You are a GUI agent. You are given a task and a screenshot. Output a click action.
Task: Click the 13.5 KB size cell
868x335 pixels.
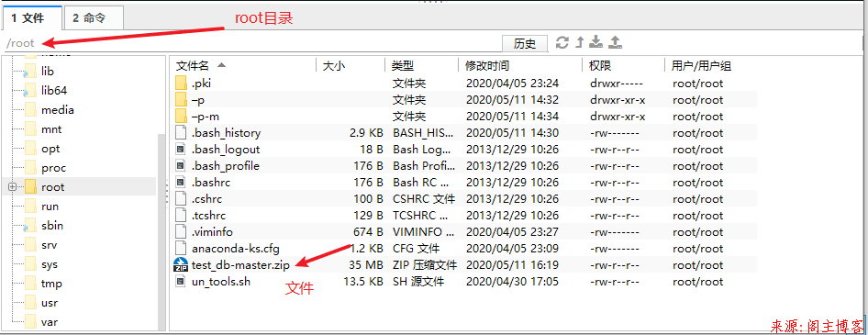pos(363,281)
